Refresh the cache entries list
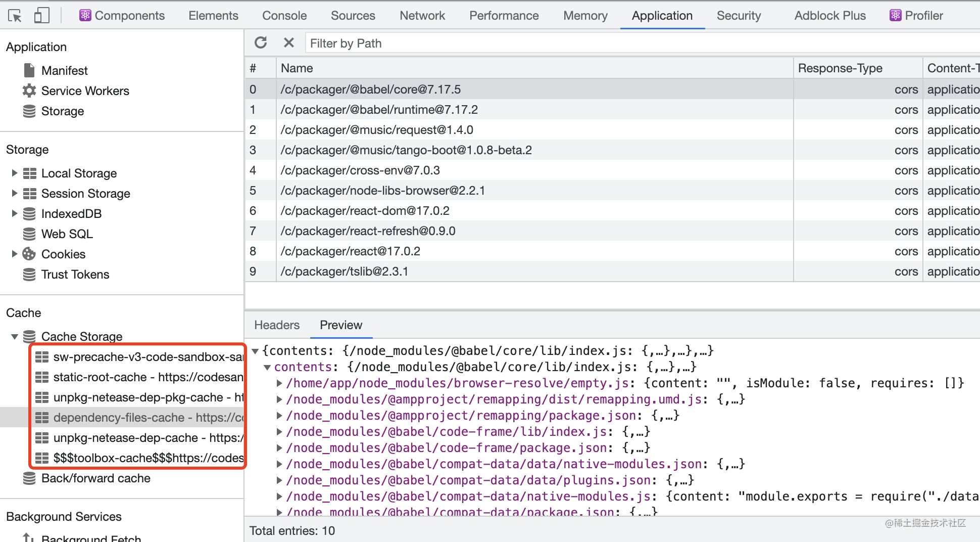The width and height of the screenshot is (980, 542). point(261,43)
